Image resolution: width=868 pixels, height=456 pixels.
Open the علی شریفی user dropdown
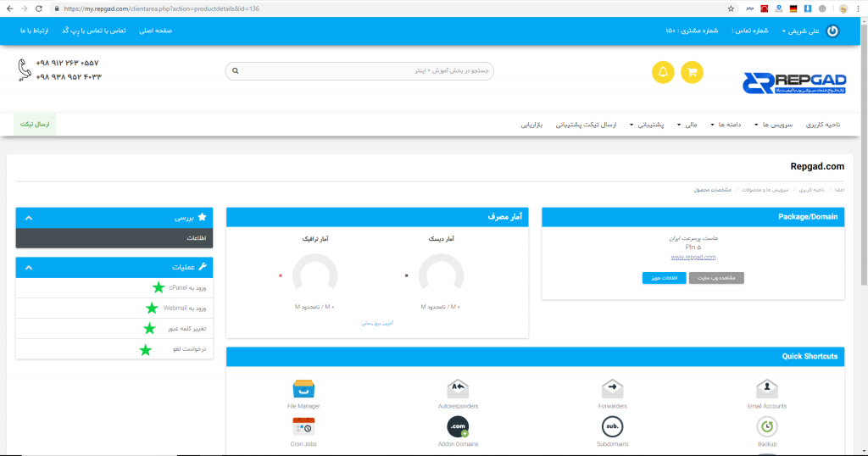(800, 31)
